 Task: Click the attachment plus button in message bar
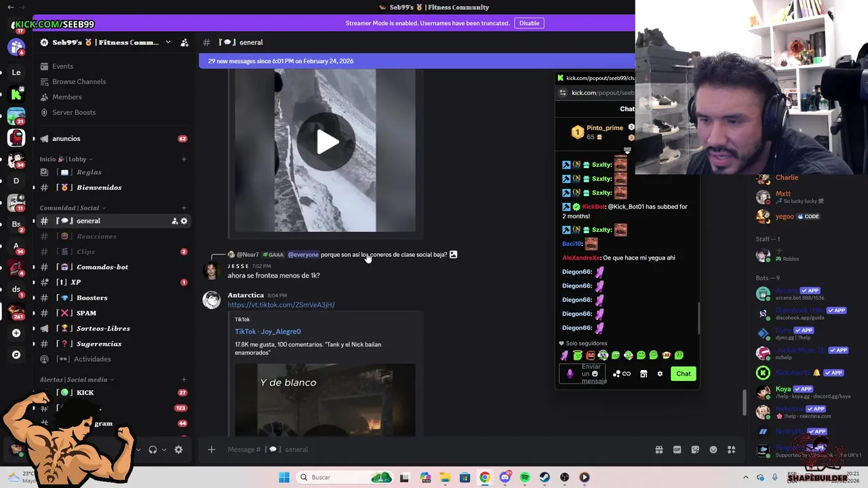(212, 449)
